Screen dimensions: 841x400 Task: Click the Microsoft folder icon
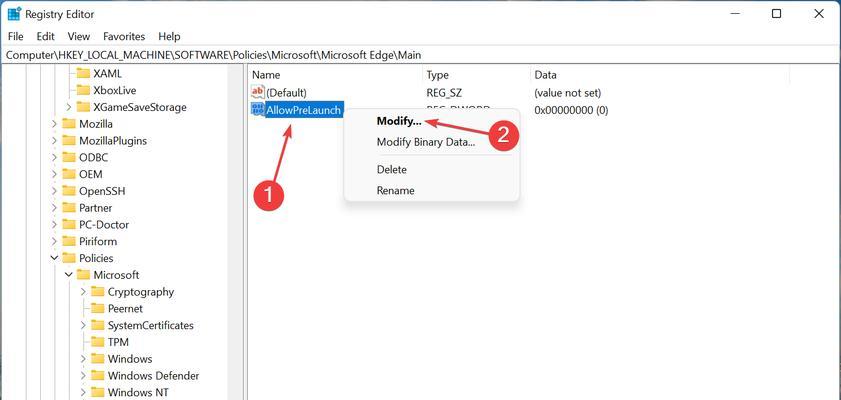(83, 275)
